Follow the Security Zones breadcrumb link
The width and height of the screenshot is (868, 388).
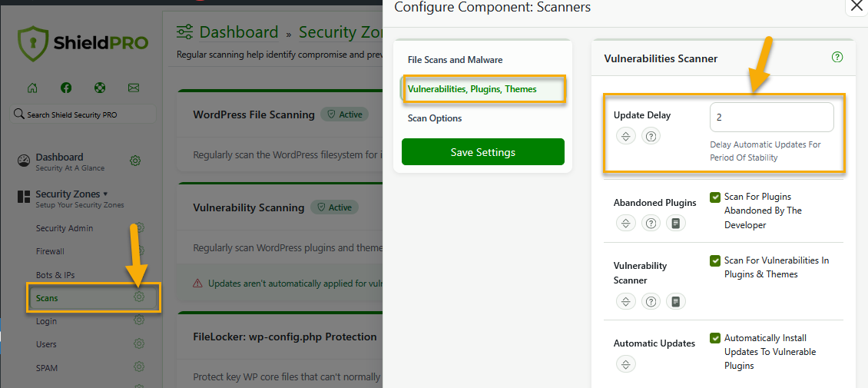[340, 32]
